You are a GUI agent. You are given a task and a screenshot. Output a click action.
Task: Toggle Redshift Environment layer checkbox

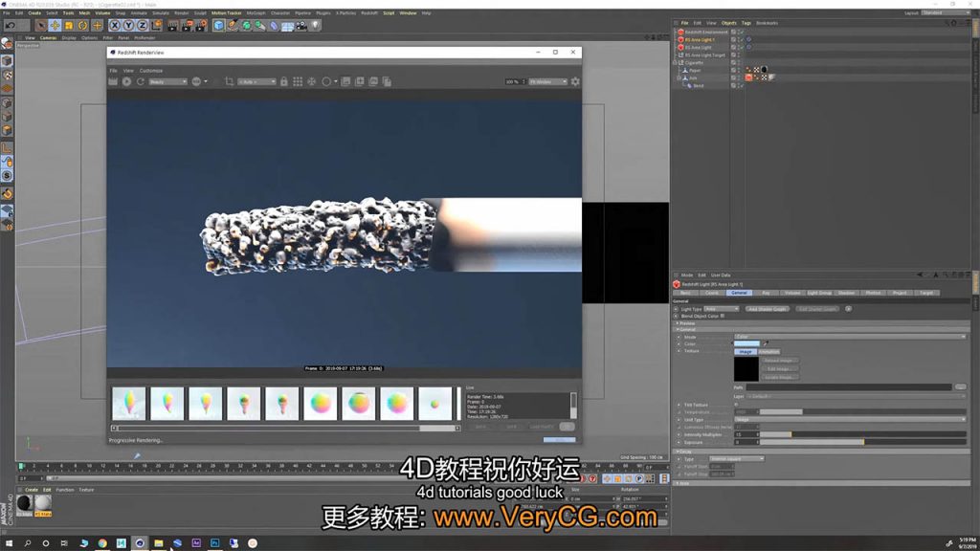click(x=734, y=32)
